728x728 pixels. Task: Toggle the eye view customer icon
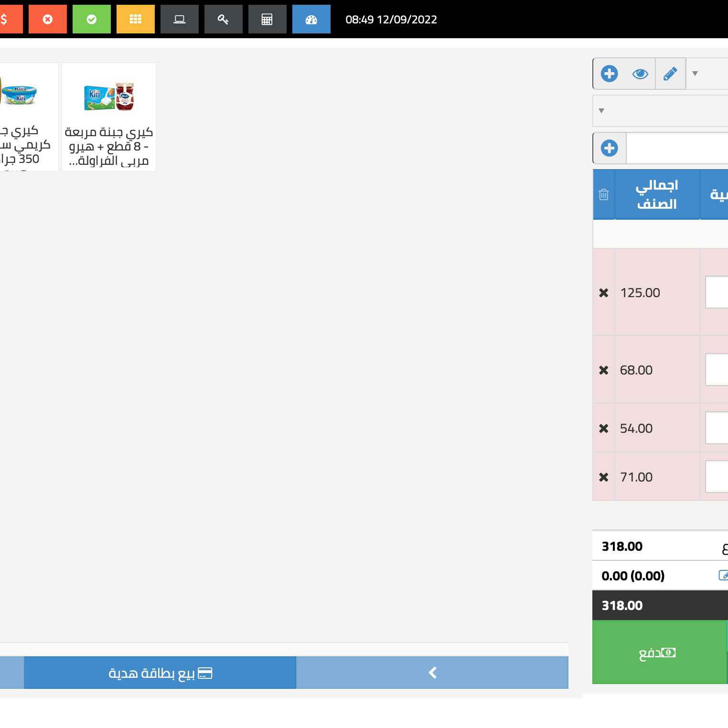click(x=640, y=74)
